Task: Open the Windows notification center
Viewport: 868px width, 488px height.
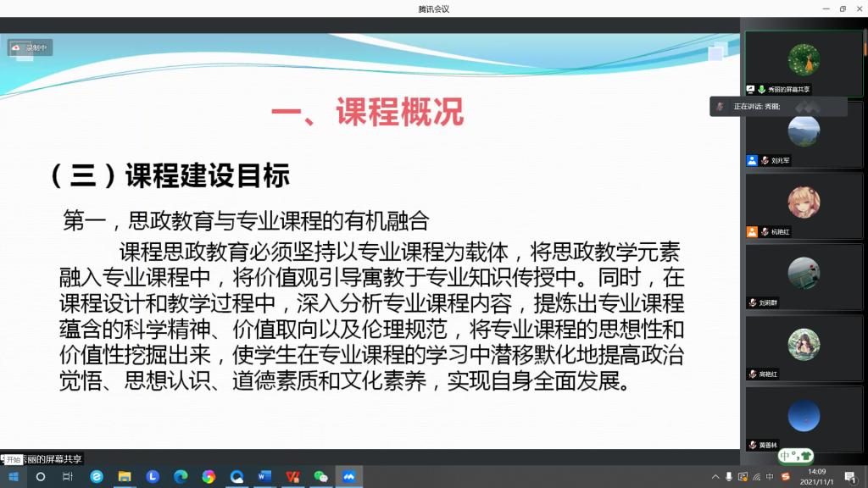Action: pos(849,477)
